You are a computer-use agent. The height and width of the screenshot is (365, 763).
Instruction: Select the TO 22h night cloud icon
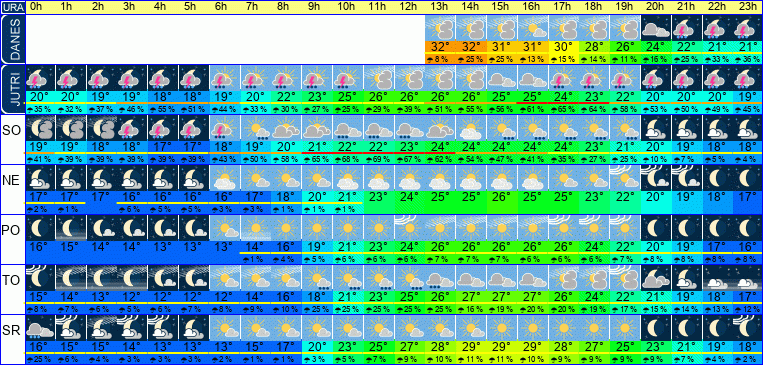click(x=718, y=277)
